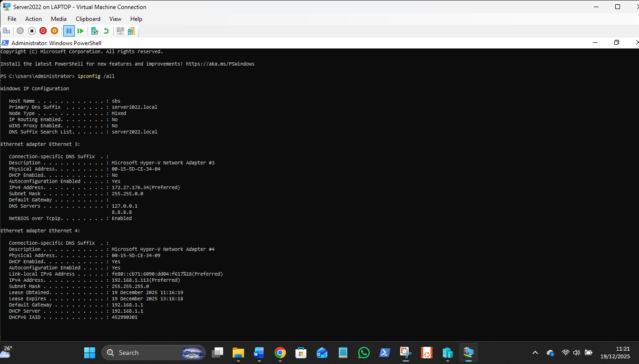Click the orange Save state icon
This screenshot has width=639, height=364.
click(x=54, y=31)
